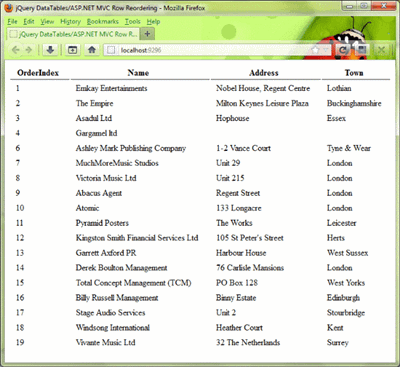The image size is (400, 367).
Task: Click the home toolbar icon
Action: (x=92, y=50)
